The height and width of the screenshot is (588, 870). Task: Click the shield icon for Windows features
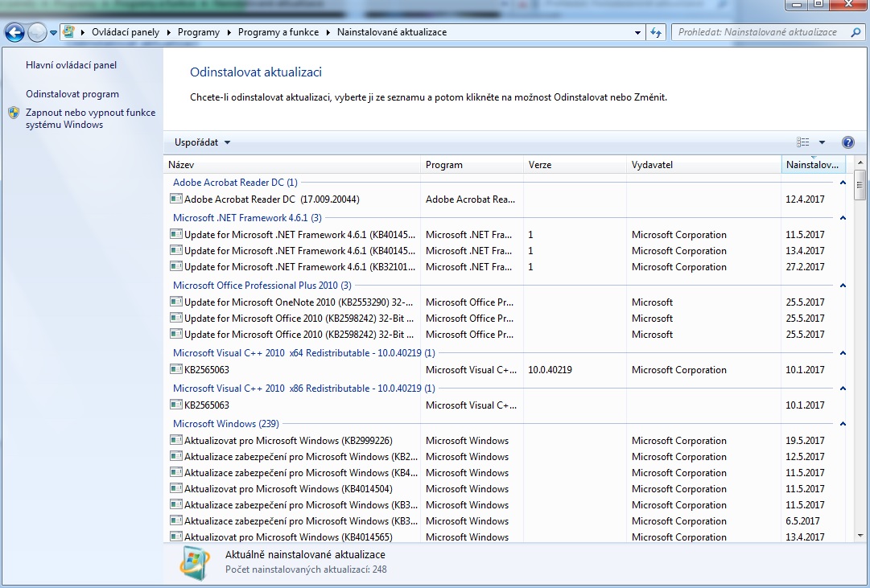(14, 113)
